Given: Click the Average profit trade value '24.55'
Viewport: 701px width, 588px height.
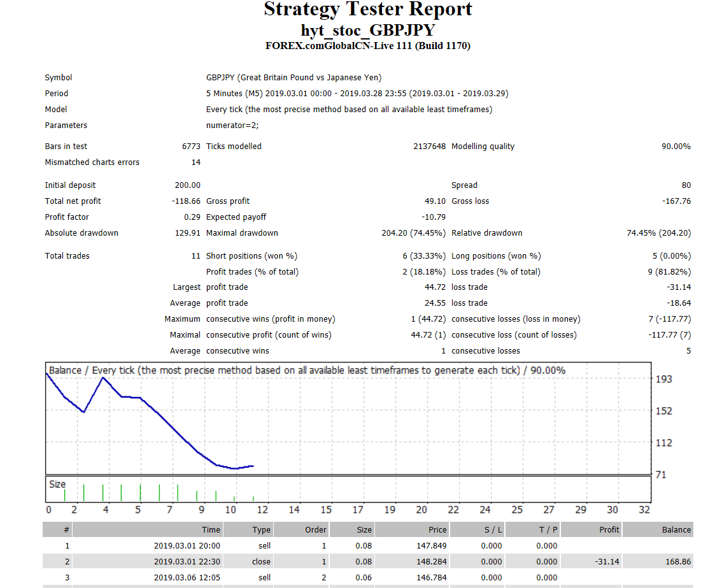Looking at the screenshot, I should point(435,303).
